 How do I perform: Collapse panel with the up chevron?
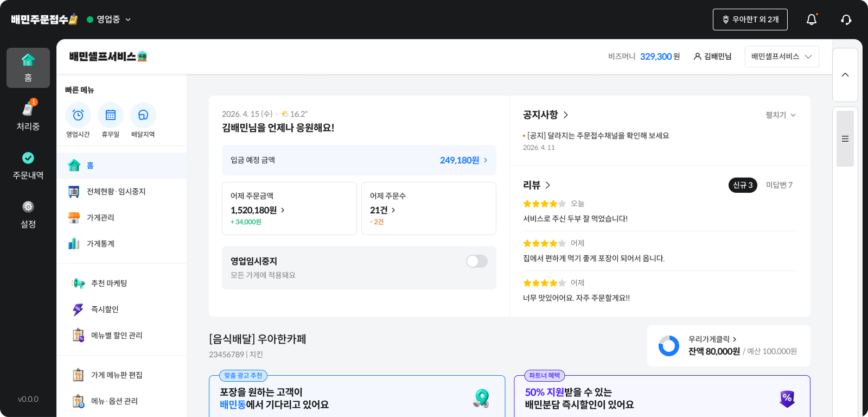tap(845, 74)
